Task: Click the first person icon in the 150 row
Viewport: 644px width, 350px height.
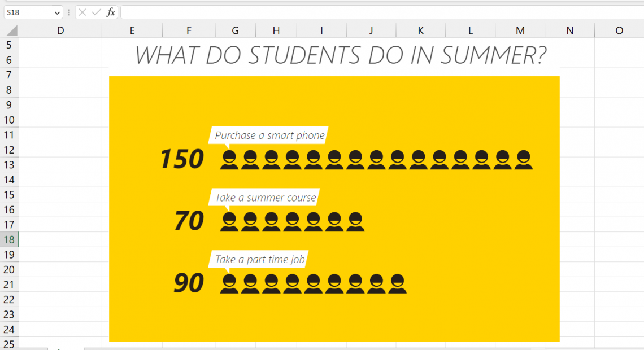Action: [x=229, y=160]
